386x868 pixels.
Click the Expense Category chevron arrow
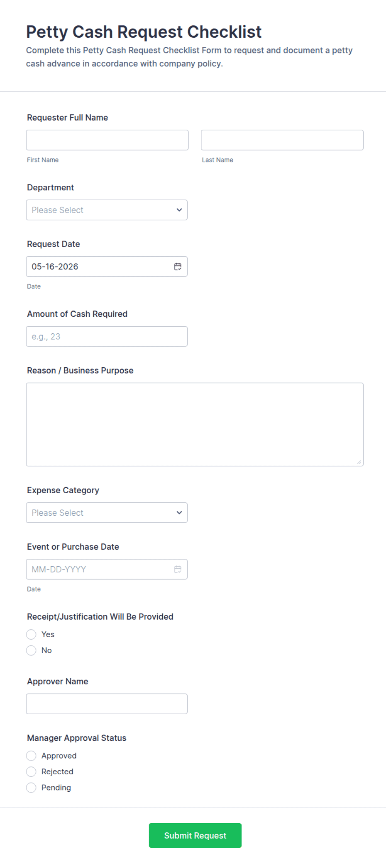pyautogui.click(x=179, y=512)
